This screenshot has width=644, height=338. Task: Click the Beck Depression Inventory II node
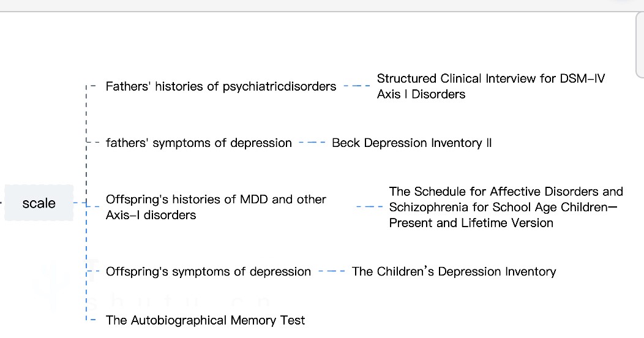tap(411, 143)
